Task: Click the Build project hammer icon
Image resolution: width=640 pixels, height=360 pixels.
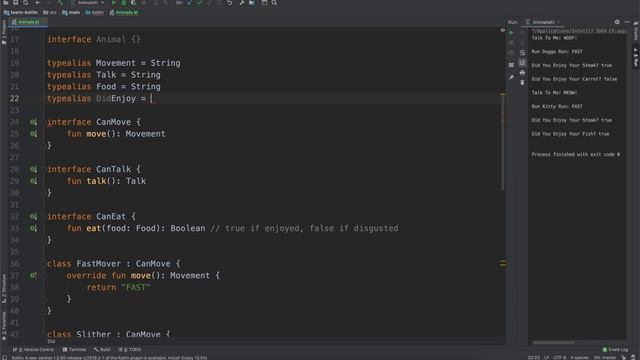Action: [60, 2]
